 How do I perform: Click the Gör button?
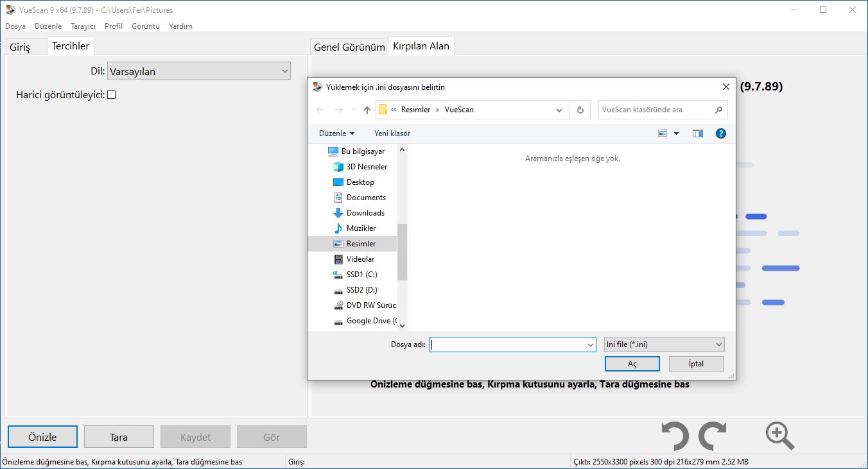tap(272, 437)
